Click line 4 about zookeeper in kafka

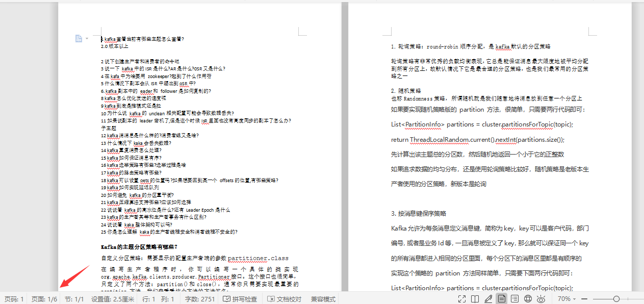(156, 76)
